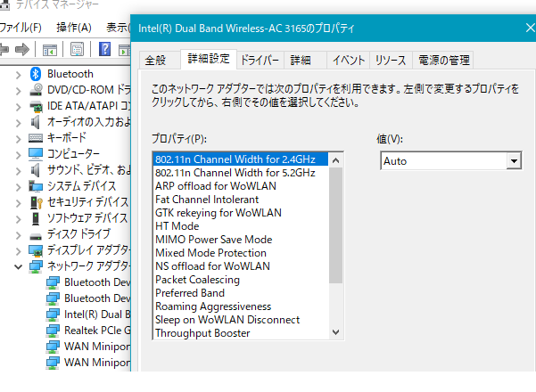Select Sleep on WoWLAN Disconnect property
This screenshot has width=536, height=392.
[241, 319]
